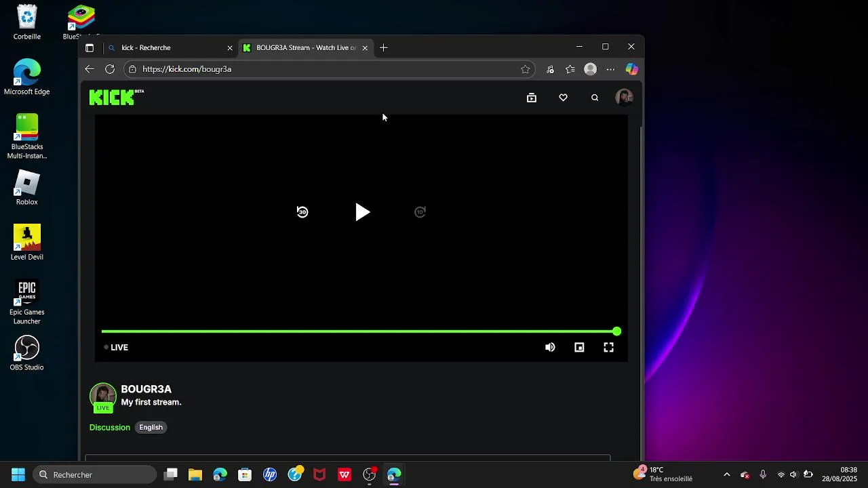Refresh the Kick page
The image size is (868, 488).
110,69
